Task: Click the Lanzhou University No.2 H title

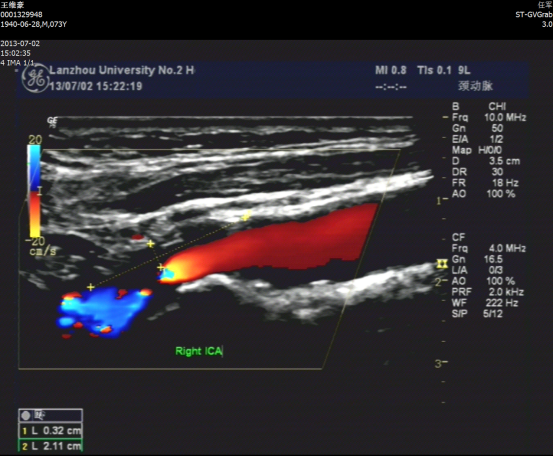Action: click(x=122, y=70)
